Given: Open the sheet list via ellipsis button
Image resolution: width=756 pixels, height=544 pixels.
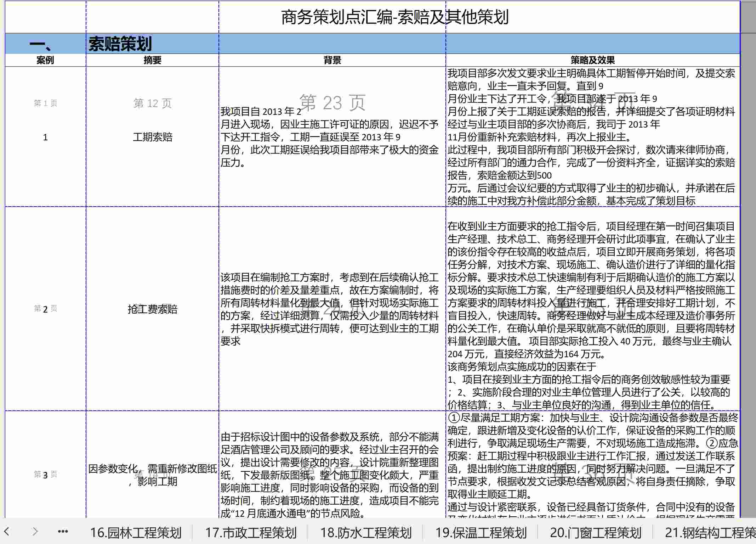Looking at the screenshot, I should pyautogui.click(x=63, y=531).
